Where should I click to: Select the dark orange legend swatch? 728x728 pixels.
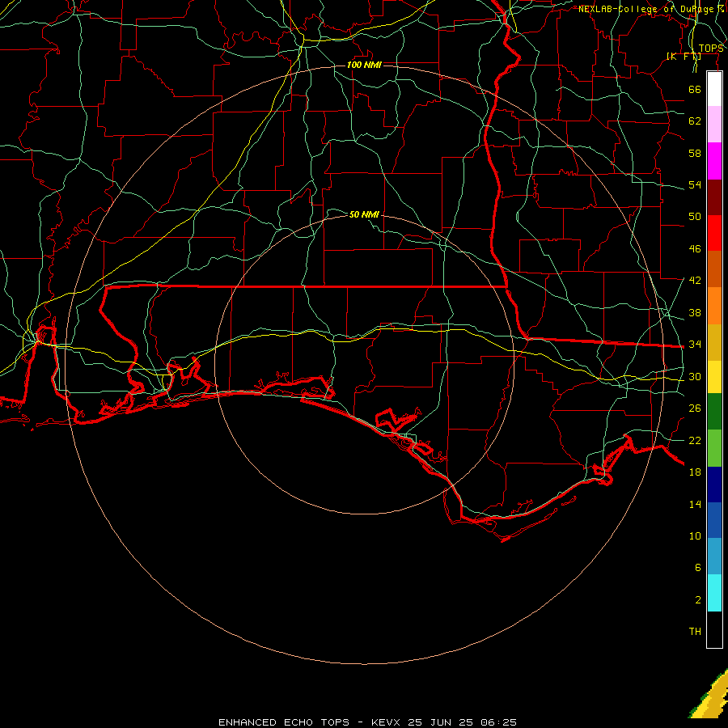coord(714,269)
